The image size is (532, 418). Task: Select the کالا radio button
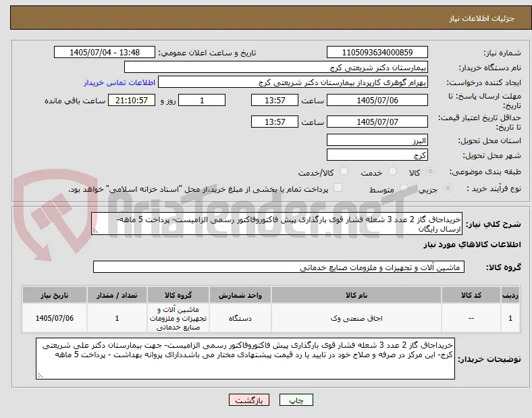[430, 172]
